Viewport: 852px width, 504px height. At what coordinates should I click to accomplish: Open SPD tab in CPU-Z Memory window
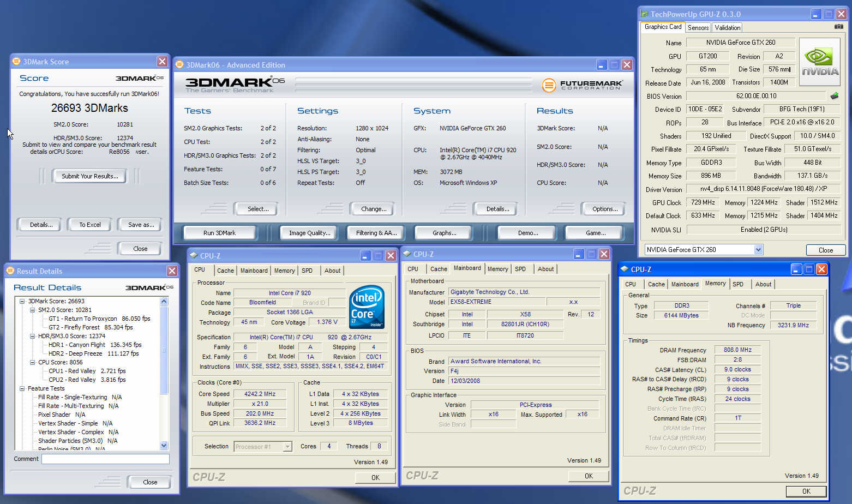[738, 284]
